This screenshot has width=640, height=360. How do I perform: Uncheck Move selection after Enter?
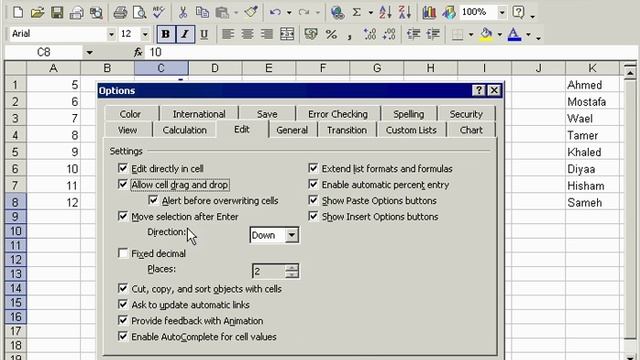pyautogui.click(x=122, y=216)
